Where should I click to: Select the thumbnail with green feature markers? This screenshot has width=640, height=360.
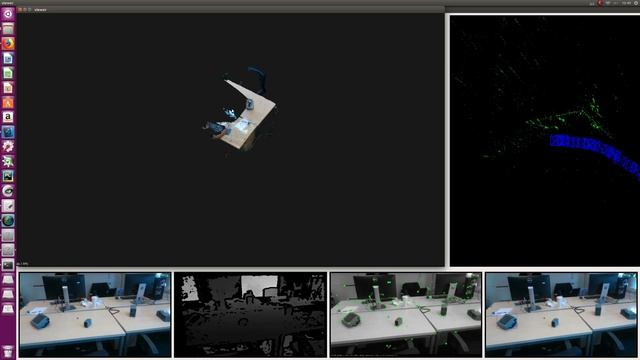pyautogui.click(x=406, y=315)
